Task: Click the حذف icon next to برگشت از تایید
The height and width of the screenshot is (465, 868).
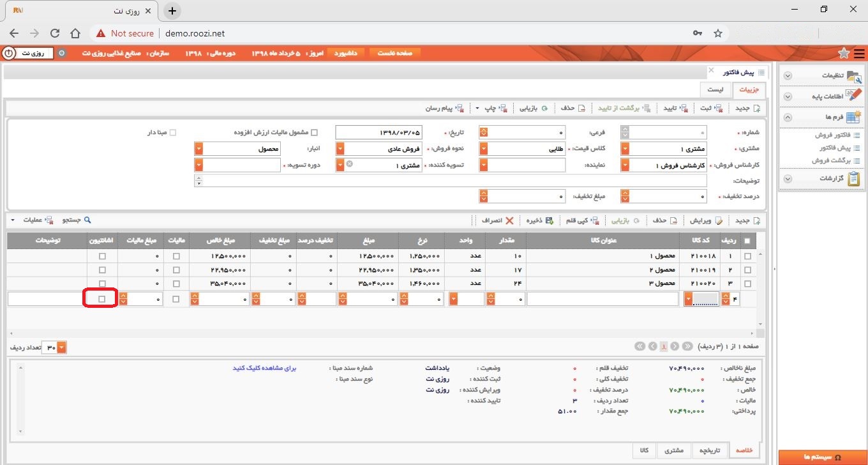Action: click(x=581, y=108)
